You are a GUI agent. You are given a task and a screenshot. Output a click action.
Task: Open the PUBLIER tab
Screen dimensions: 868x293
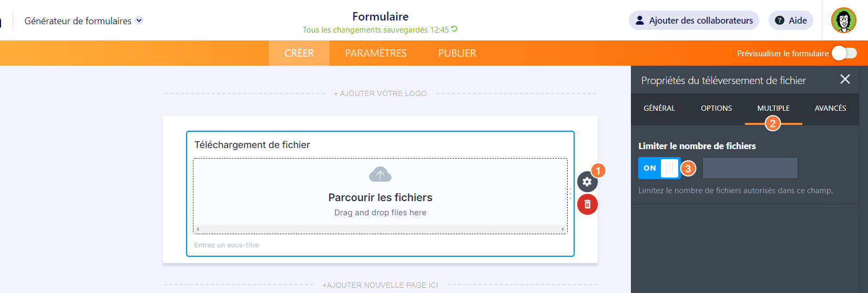[x=457, y=53]
